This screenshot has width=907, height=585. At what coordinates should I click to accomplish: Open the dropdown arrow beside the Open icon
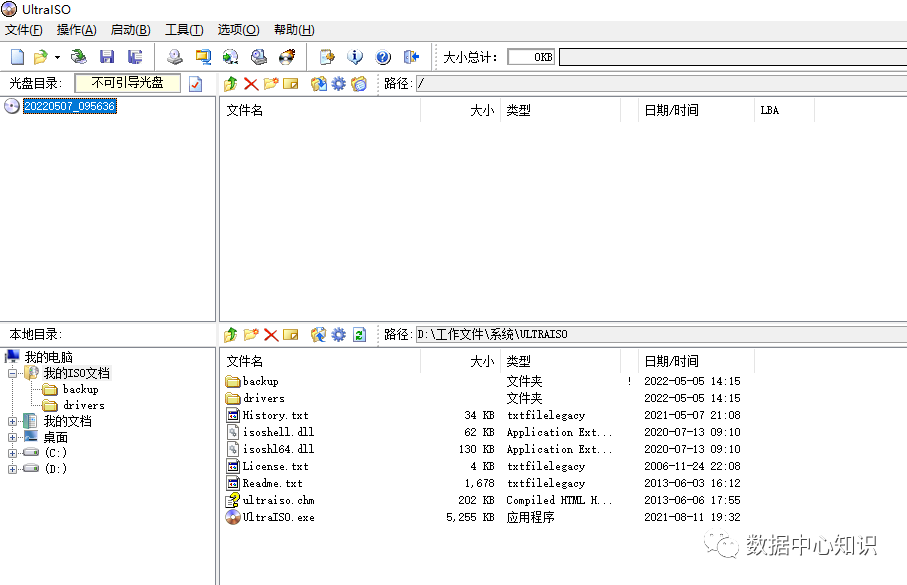coord(57,57)
